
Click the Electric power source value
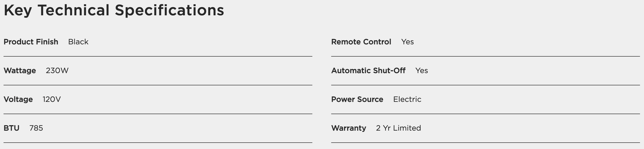[407, 99]
